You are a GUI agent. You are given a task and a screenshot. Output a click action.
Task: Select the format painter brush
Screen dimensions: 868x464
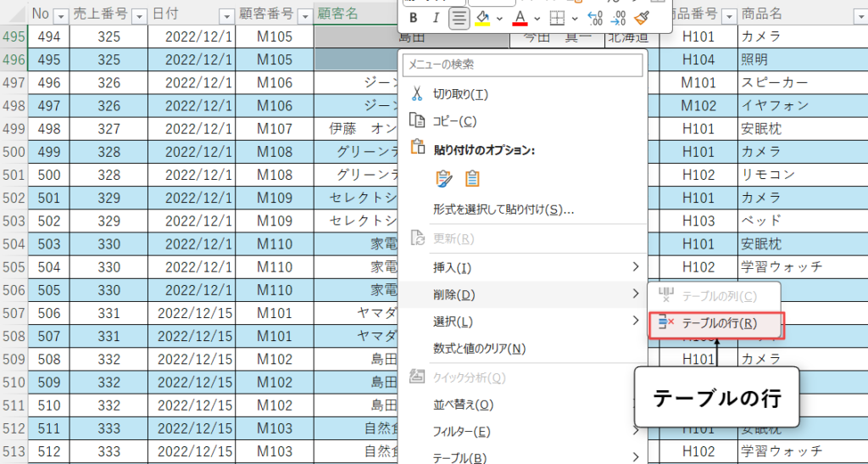642,18
